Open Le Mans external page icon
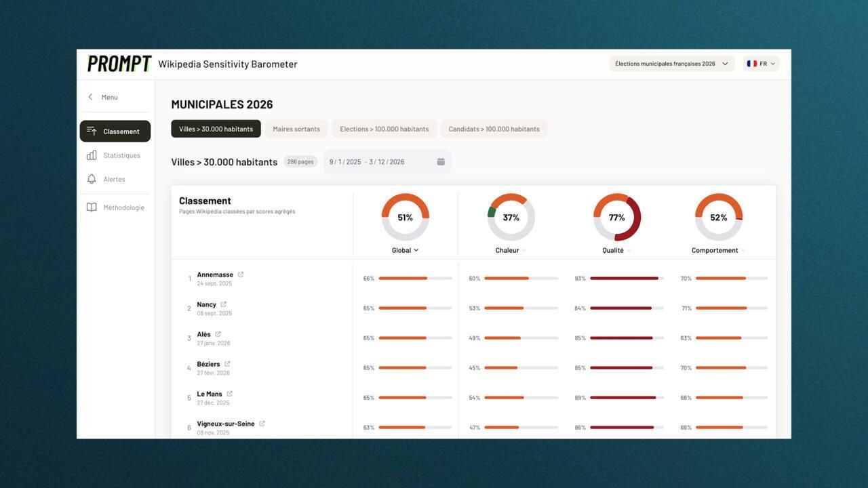The width and height of the screenshot is (868, 488). coord(229,394)
